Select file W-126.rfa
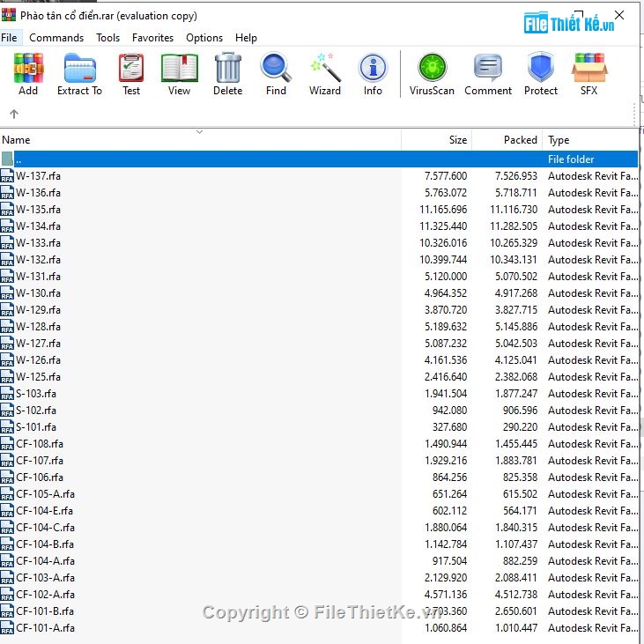Viewport: 644px width, 644px height. pyautogui.click(x=319, y=359)
